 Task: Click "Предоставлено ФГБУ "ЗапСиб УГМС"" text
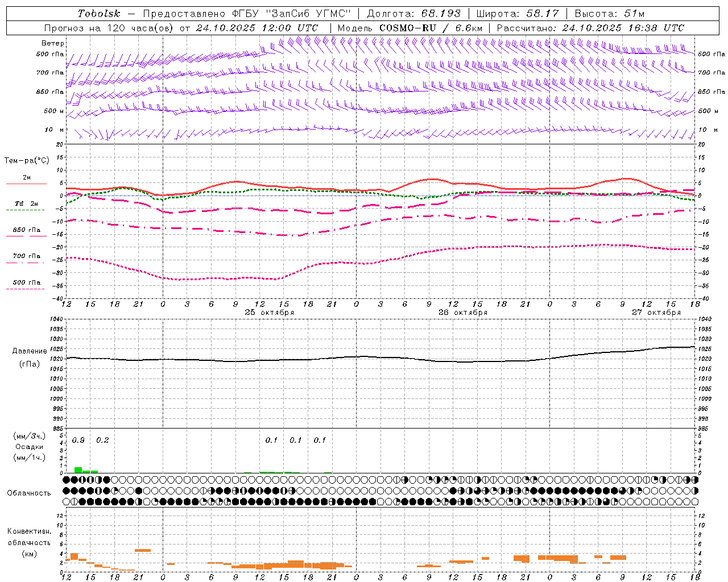click(247, 14)
